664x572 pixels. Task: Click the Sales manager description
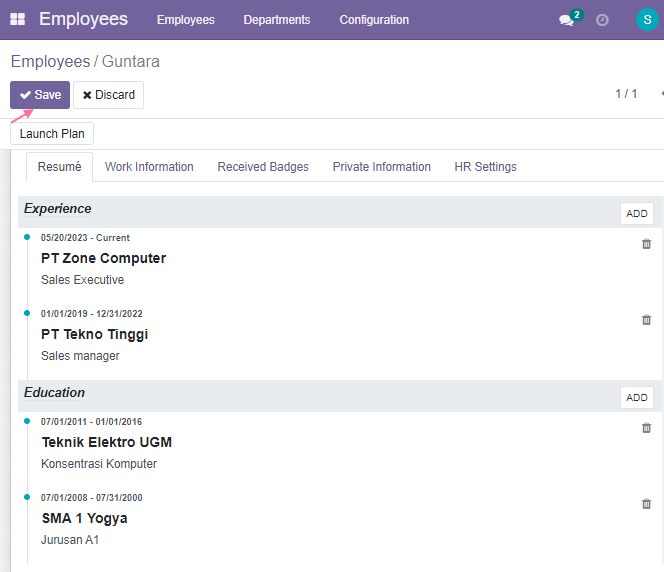point(80,356)
